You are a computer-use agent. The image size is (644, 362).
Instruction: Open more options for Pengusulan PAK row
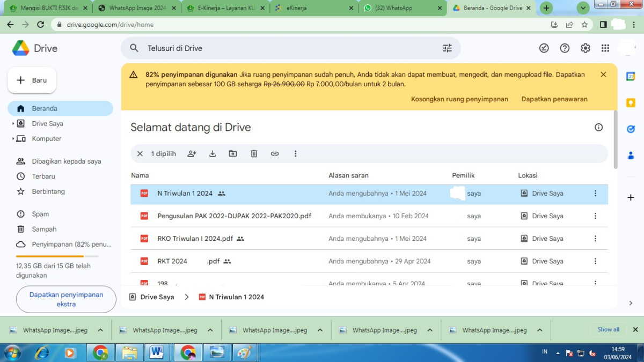(x=595, y=216)
